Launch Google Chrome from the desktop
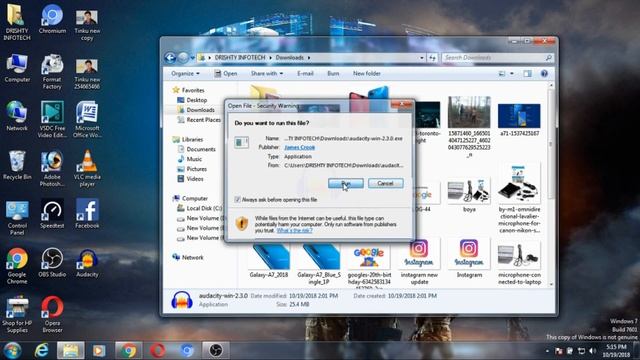Screen dimensions: 640x360 [x=17, y=266]
